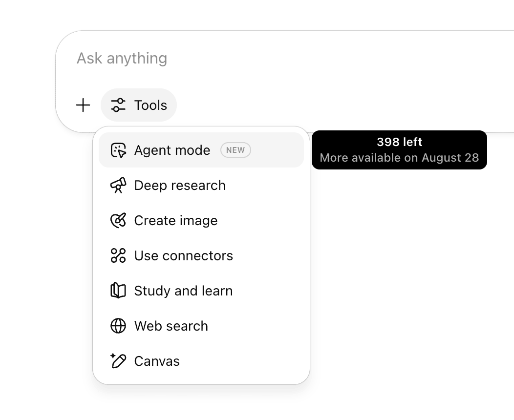Select Agent mode from the menu
The width and height of the screenshot is (514, 420).
point(172,150)
